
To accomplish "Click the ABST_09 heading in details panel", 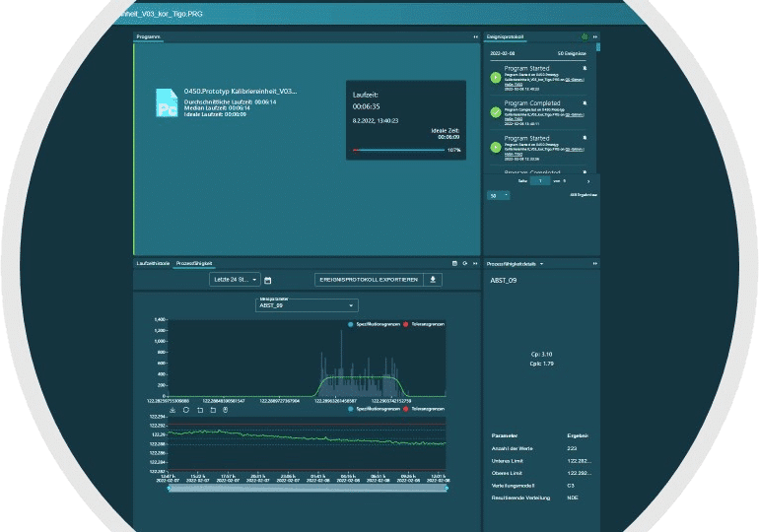I will tap(504, 281).
